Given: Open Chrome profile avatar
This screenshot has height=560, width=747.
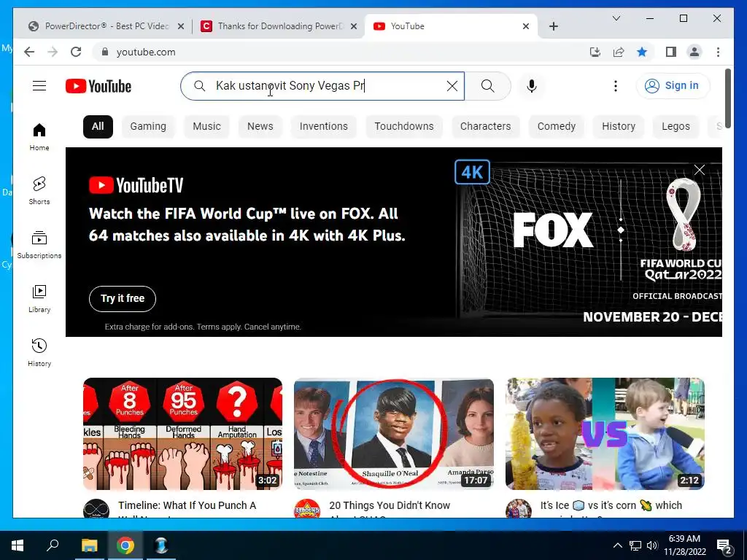Looking at the screenshot, I should [x=694, y=52].
